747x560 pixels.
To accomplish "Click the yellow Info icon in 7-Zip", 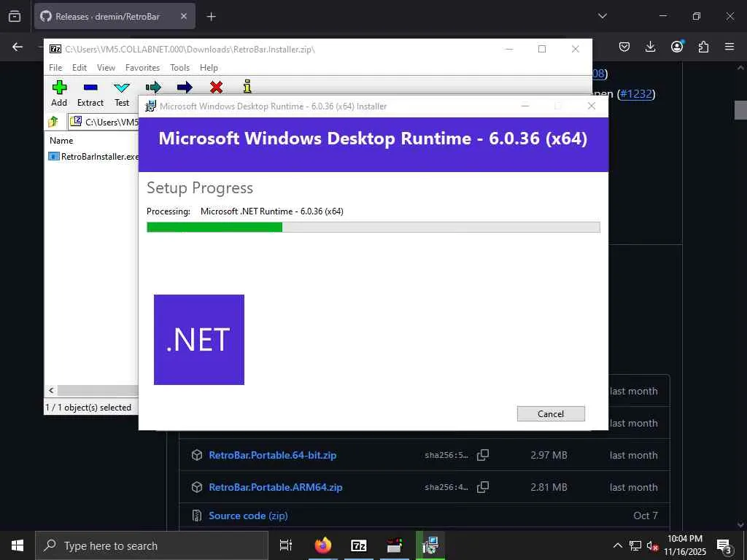I will [247, 86].
